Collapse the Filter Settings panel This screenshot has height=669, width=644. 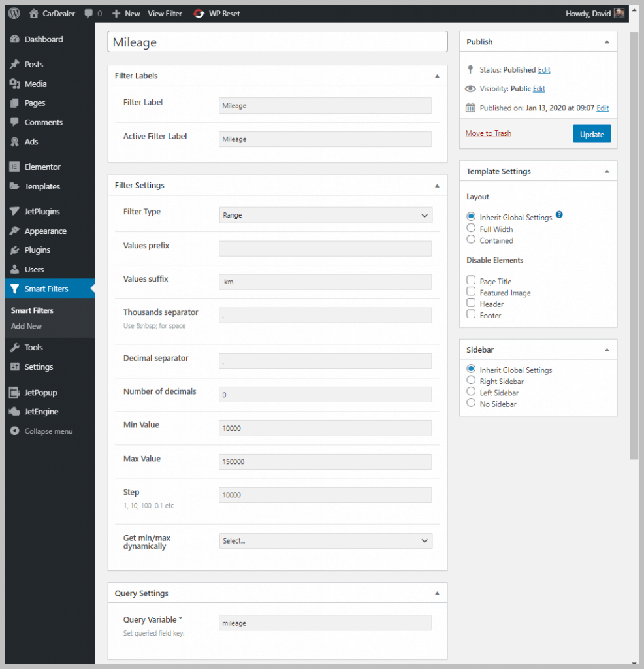point(437,186)
